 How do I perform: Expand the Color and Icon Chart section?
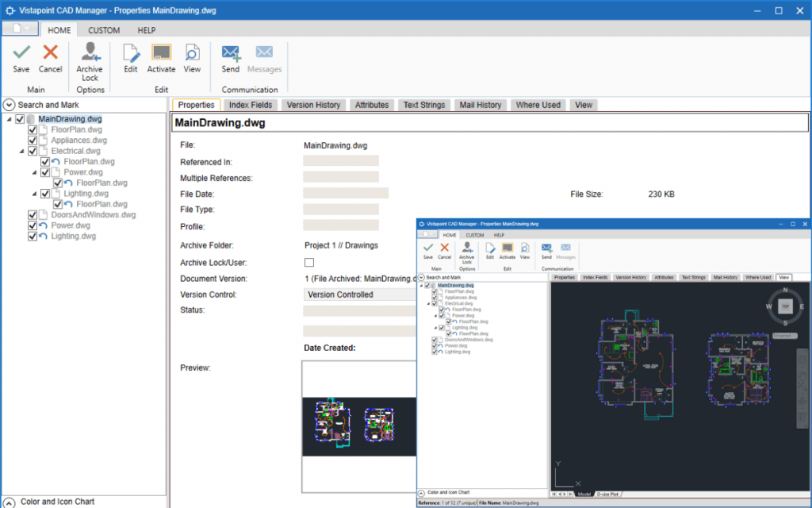8,502
